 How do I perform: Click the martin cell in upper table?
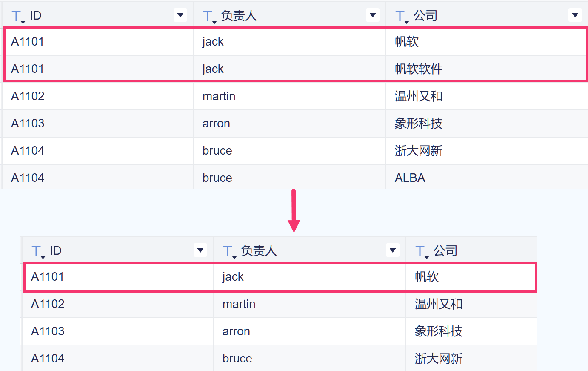tap(219, 96)
